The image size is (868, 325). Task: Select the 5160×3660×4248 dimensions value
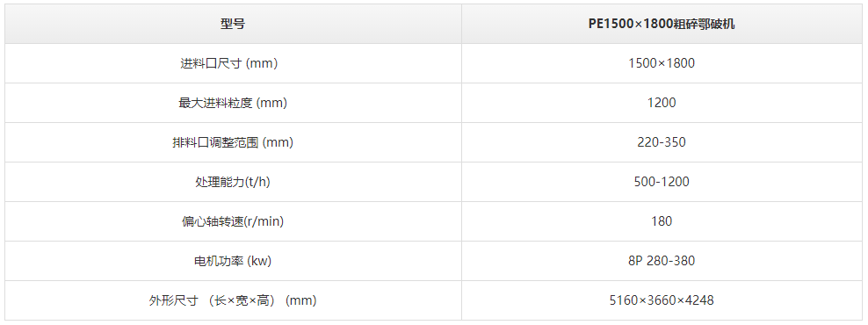tap(662, 300)
